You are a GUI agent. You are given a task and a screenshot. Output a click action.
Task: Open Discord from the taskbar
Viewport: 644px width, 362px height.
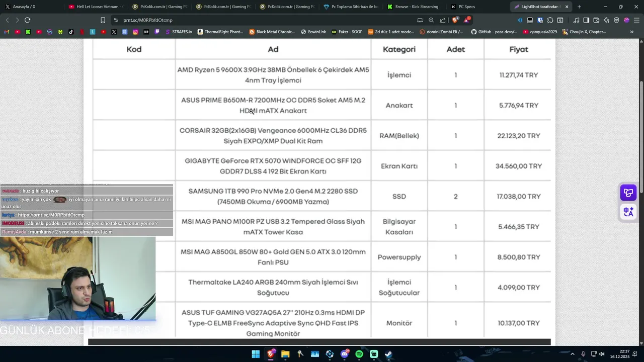[345, 354]
